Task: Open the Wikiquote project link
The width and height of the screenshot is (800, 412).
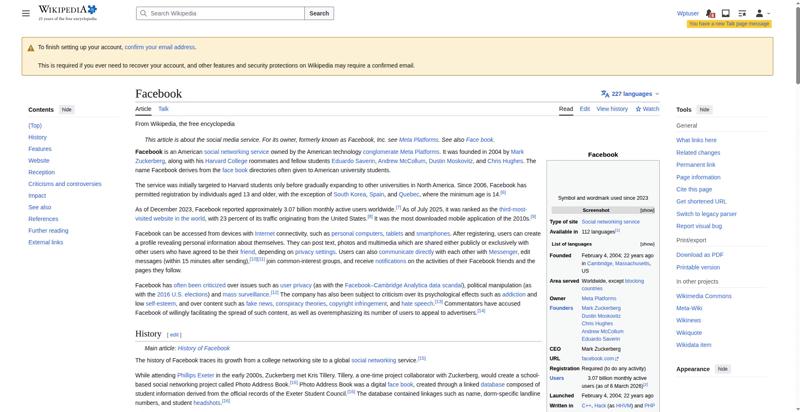Action: click(x=689, y=333)
